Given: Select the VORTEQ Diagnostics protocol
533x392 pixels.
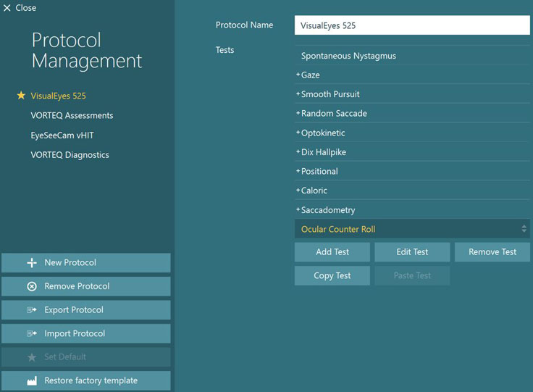Looking at the screenshot, I should [x=70, y=155].
